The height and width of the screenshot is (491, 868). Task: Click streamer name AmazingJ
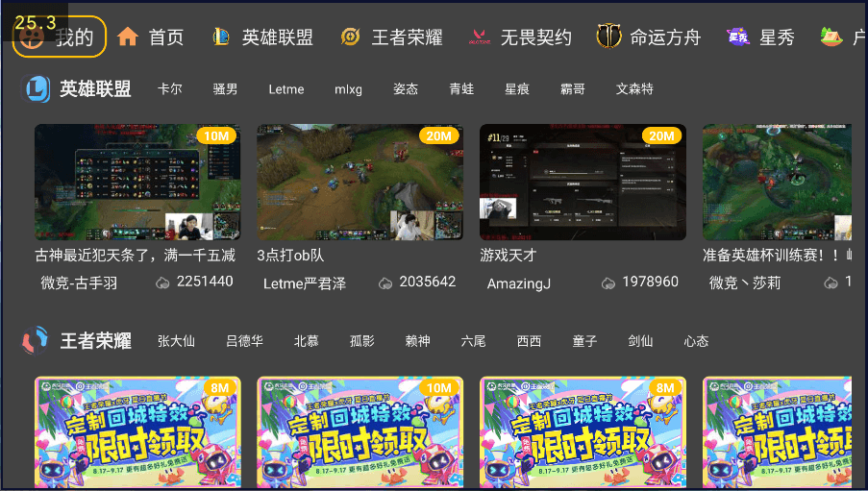pyautogui.click(x=519, y=283)
